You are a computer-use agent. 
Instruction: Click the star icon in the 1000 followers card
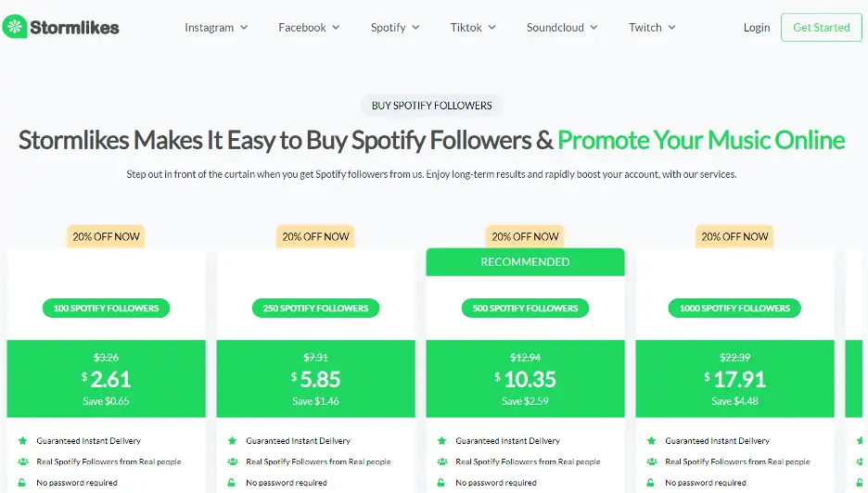click(x=651, y=441)
